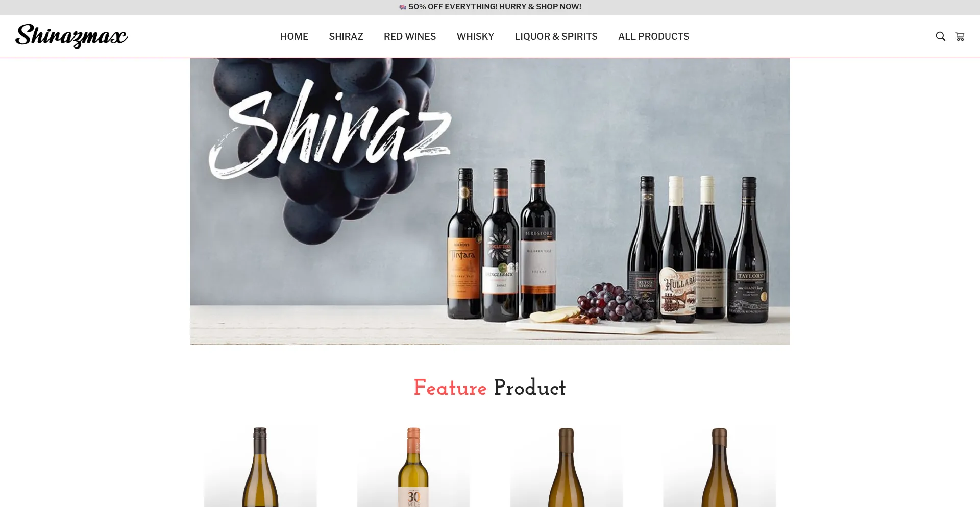Click the Tintara bottle in banner
The height and width of the screenshot is (507, 980).
463,244
